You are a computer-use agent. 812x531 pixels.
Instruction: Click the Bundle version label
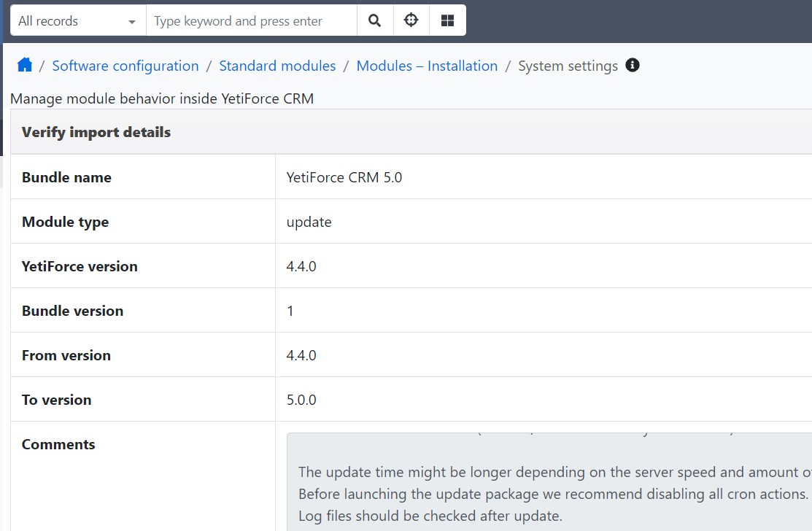pos(72,311)
